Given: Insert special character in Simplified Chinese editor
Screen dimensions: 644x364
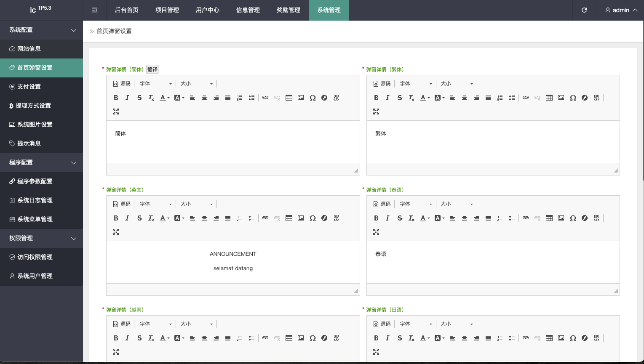Looking at the screenshot, I should click(313, 98).
